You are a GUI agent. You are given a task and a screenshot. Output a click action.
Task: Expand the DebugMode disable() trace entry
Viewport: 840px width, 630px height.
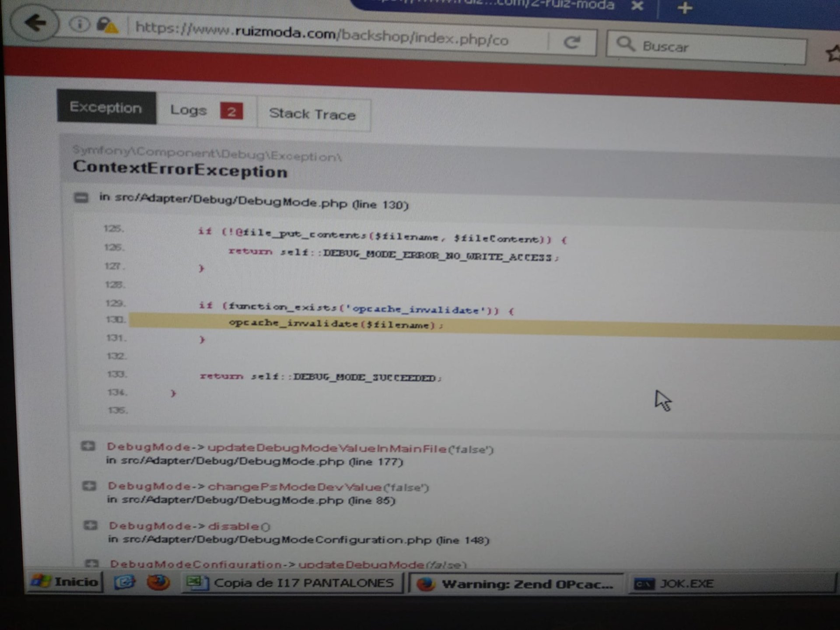coord(91,525)
